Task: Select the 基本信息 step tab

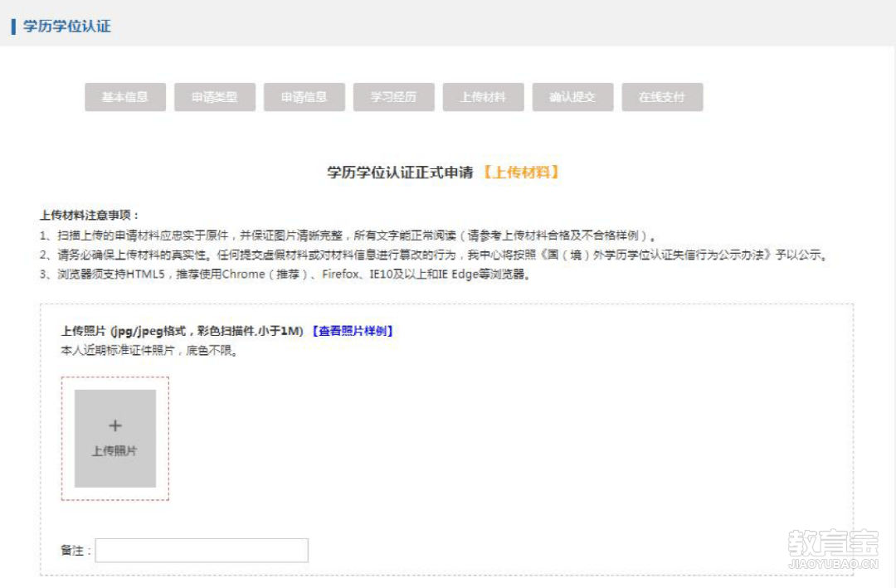Action: [x=125, y=97]
